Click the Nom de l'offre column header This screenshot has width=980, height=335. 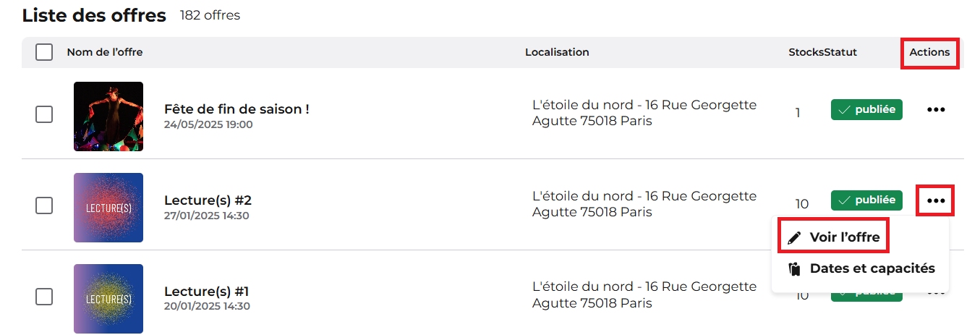pyautogui.click(x=105, y=52)
